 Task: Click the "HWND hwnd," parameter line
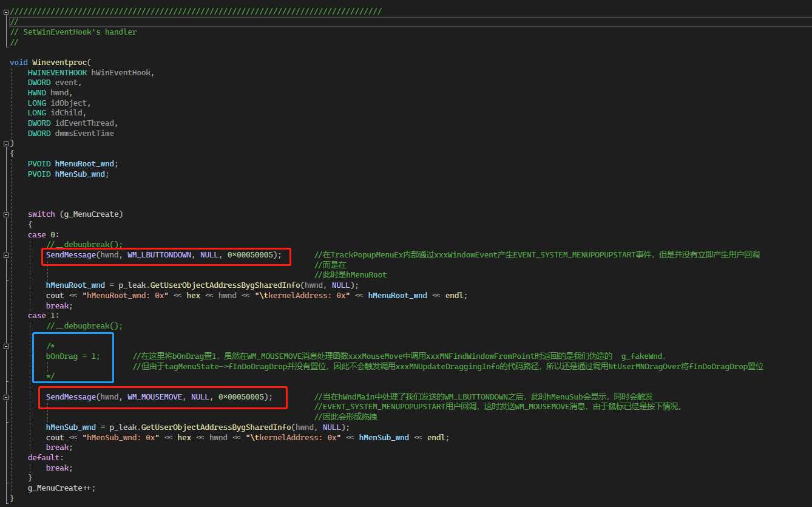tap(50, 92)
